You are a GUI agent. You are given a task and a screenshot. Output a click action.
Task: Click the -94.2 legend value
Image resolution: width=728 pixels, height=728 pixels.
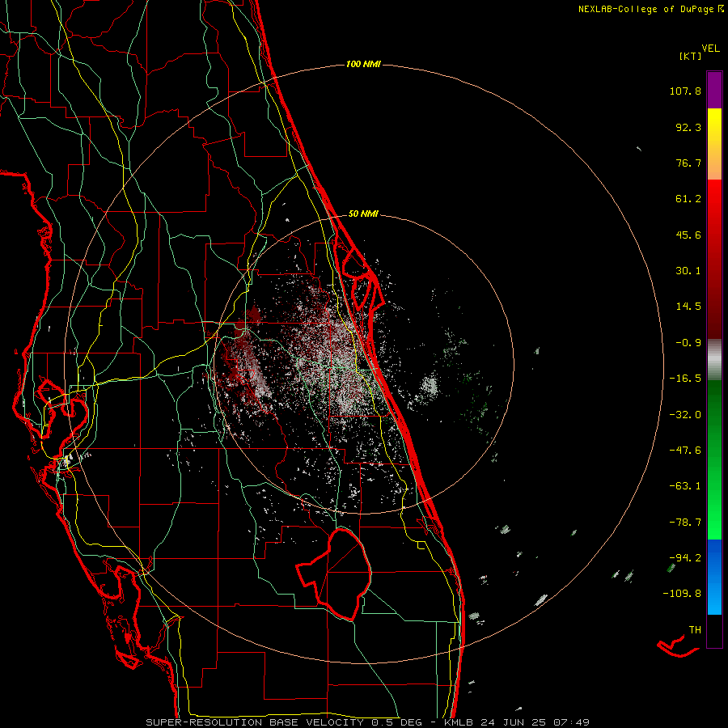click(685, 557)
